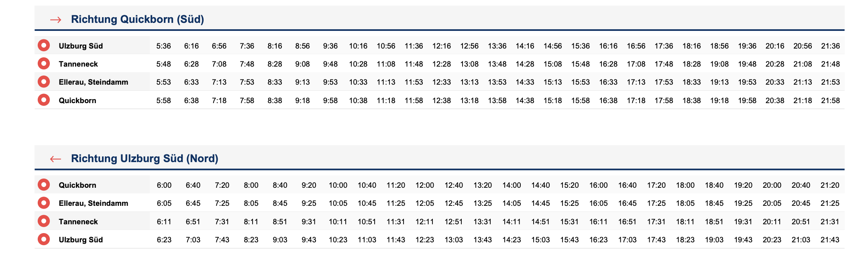Click the Quickborn stop name in the Ulzburg Süd-direction table

tap(77, 185)
